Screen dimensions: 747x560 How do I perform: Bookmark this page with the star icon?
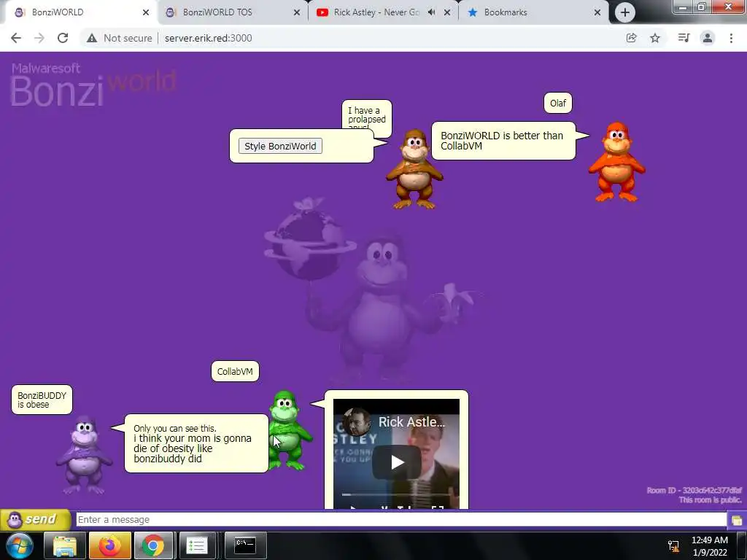click(655, 38)
